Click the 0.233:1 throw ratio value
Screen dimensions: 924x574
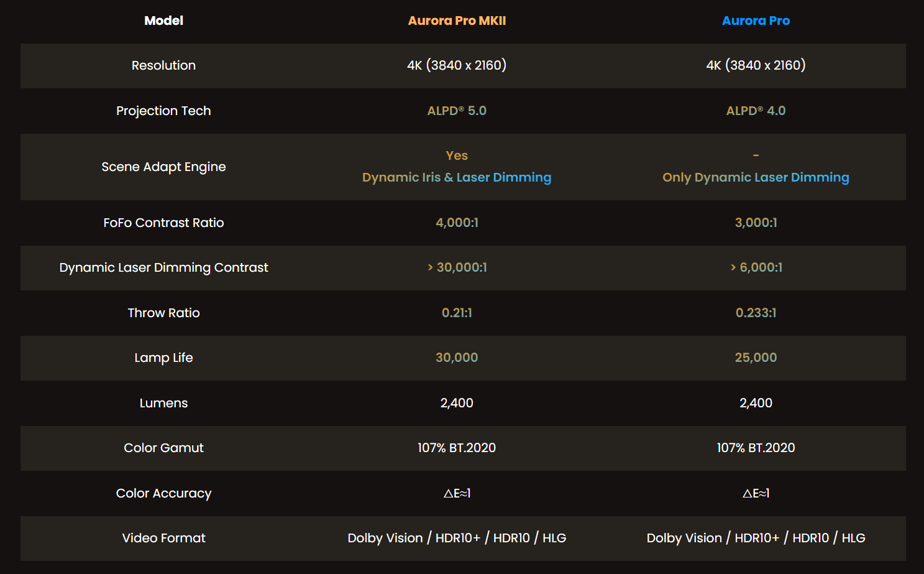[x=756, y=313]
